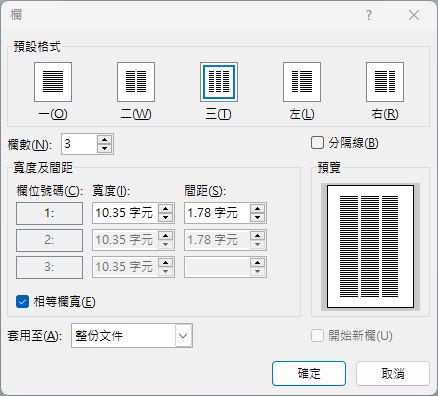Click the column 2 width field
This screenshot has width=438, height=396.
click(x=125, y=240)
